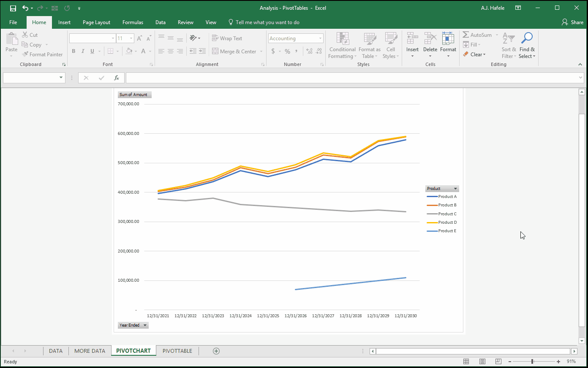Click AutoSum sigma button
This screenshot has width=588, height=368.
point(477,35)
